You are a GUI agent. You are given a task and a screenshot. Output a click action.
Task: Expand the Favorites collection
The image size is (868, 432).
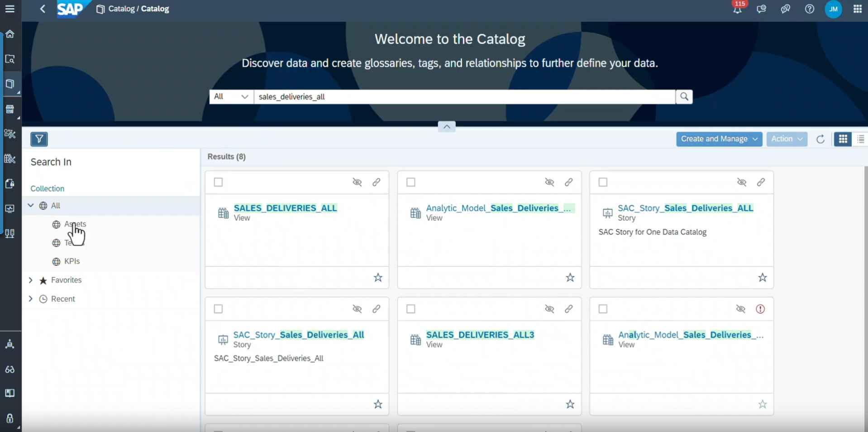31,280
